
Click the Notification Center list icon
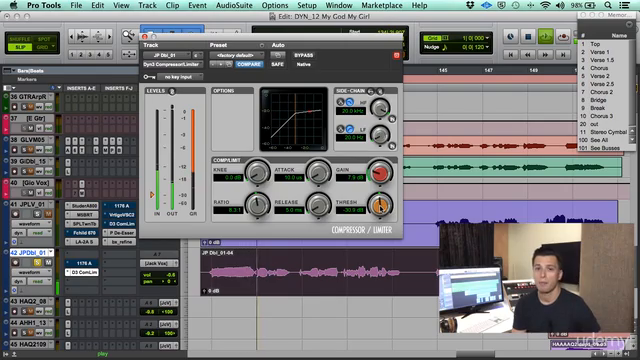pyautogui.click(x=624, y=5)
